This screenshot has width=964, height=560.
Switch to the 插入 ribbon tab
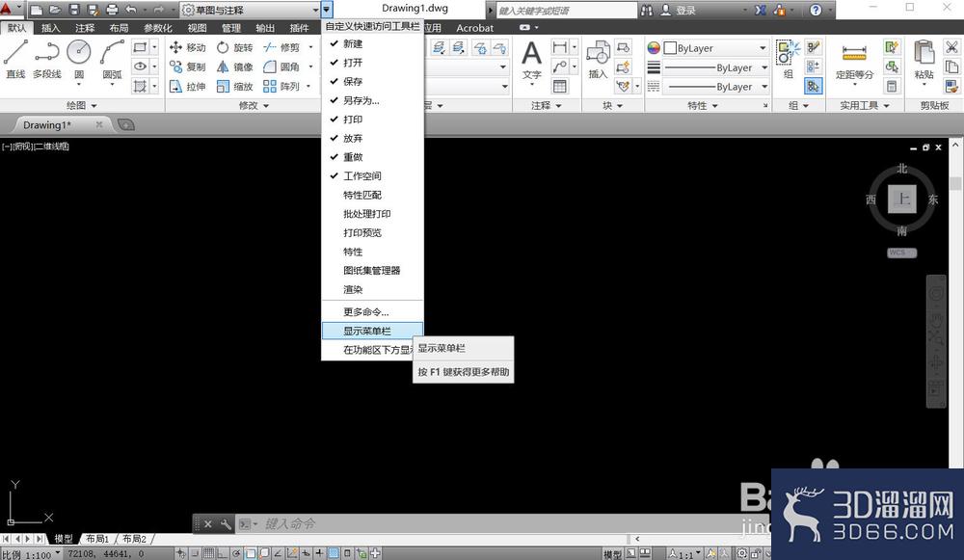pyautogui.click(x=51, y=28)
